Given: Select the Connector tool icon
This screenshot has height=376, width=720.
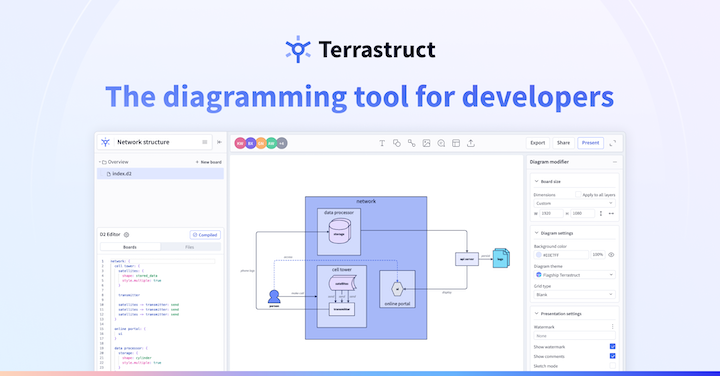Looking at the screenshot, I should pyautogui.click(x=411, y=143).
